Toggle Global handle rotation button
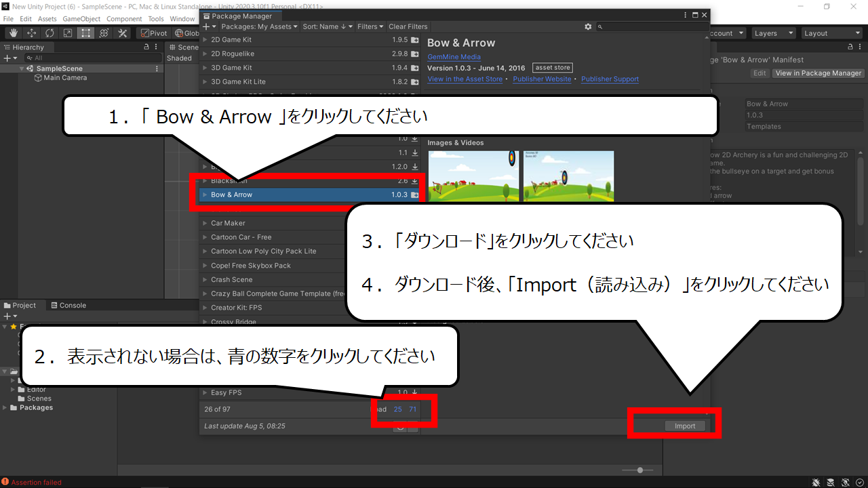The image size is (868, 488). click(186, 33)
